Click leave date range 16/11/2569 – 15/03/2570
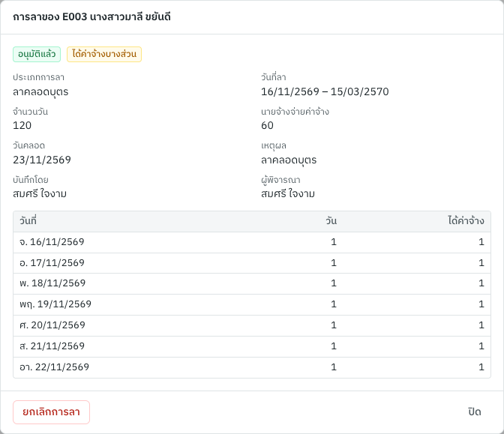The height and width of the screenshot is (434, 504). point(325,91)
